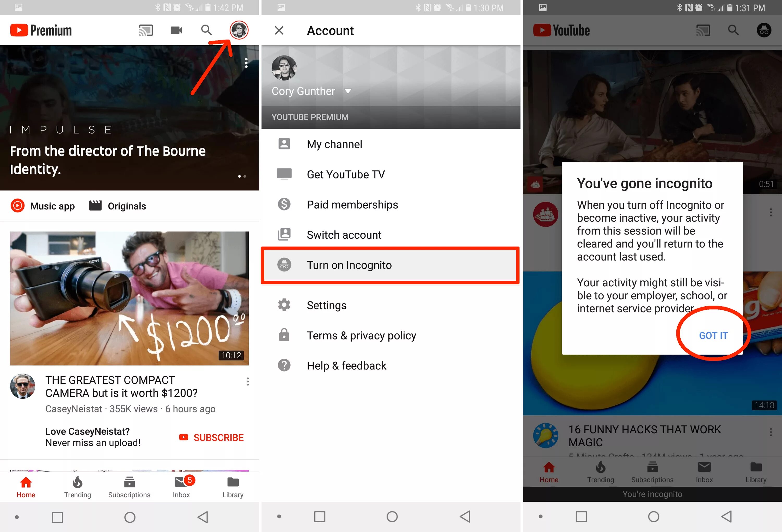
Task: Tap red SUBSCRIBE for CaseyNeistat
Action: tap(212, 437)
